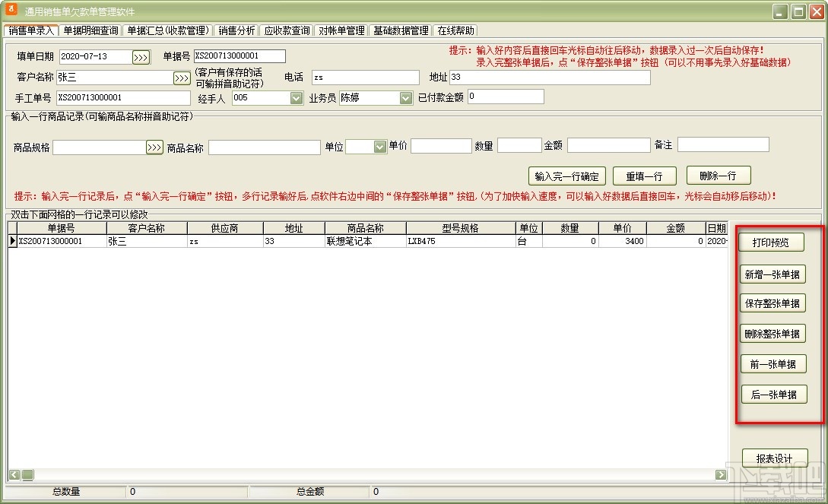Click the 打印预览 print preview button
The height and width of the screenshot is (504, 828).
coord(772,242)
